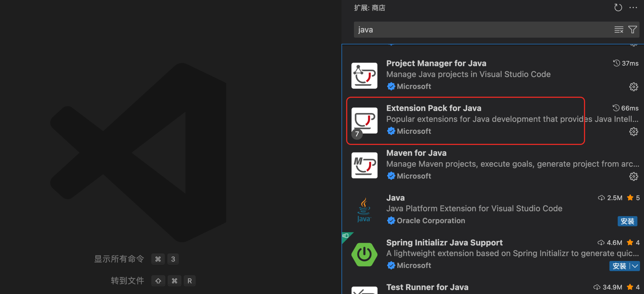This screenshot has width=644, height=294.
Task: Click the Spring Initializr Java Support title
Action: tap(444, 242)
